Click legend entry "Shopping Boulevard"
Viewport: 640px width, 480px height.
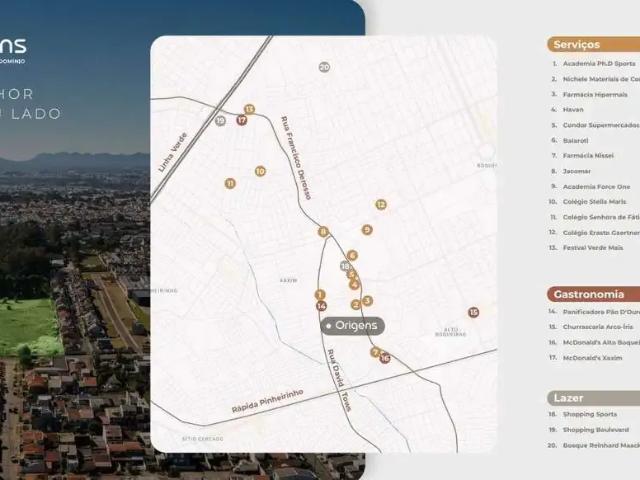click(596, 430)
